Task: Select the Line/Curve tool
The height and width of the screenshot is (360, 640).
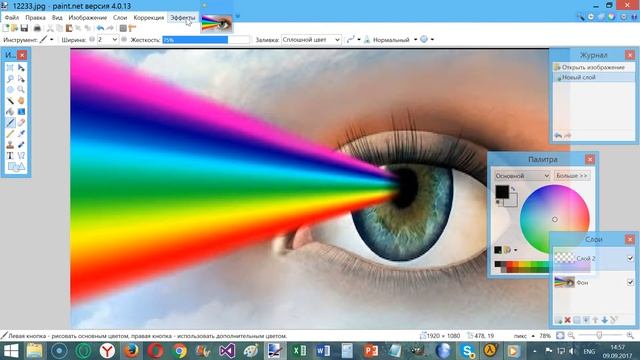Action: pyautogui.click(x=21, y=156)
